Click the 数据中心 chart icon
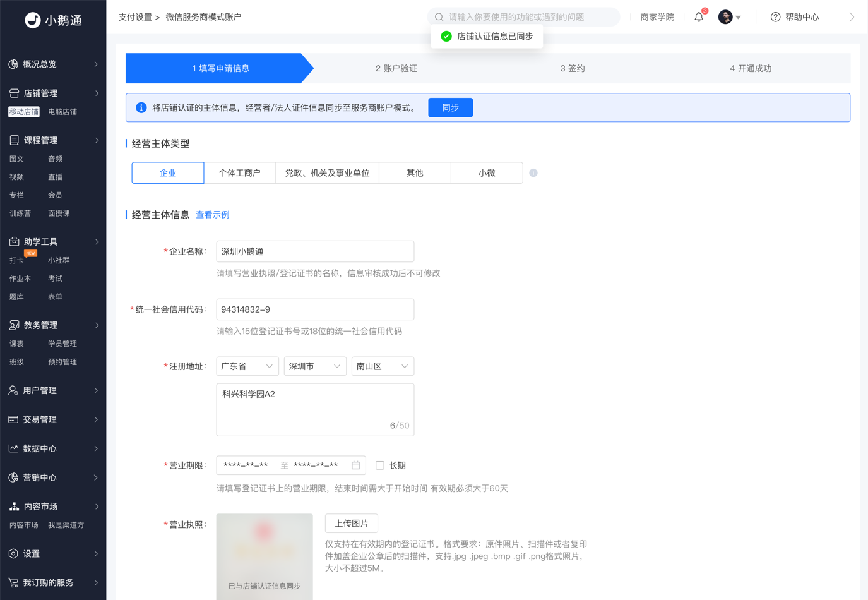The height and width of the screenshot is (600, 868). (x=13, y=448)
